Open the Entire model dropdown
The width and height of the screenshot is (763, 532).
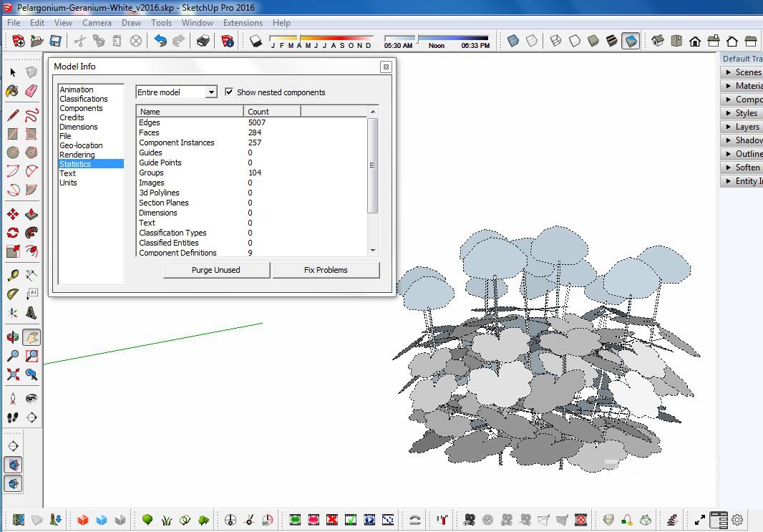(x=211, y=92)
